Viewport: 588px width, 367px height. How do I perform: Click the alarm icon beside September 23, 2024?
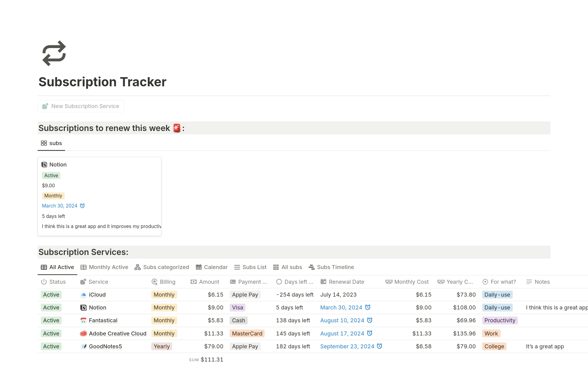point(380,346)
